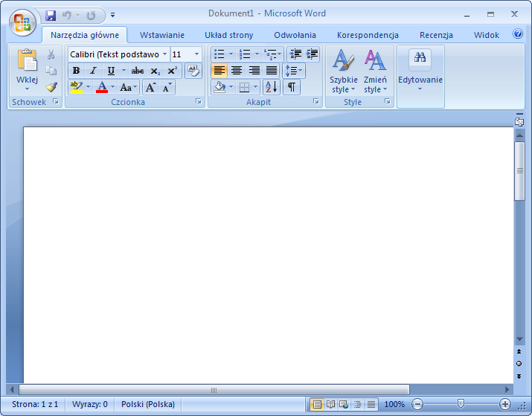Open Widok tab

[487, 35]
